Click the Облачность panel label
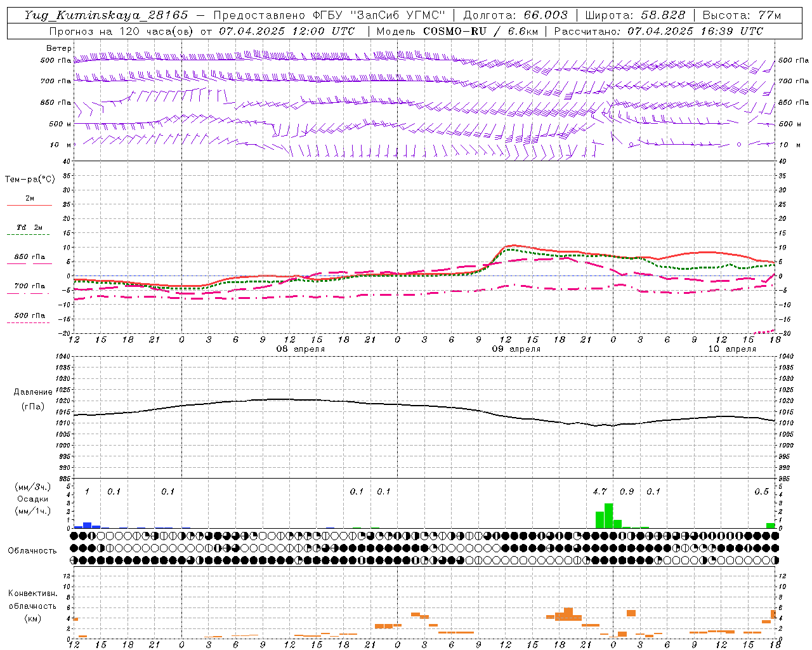 click(32, 550)
